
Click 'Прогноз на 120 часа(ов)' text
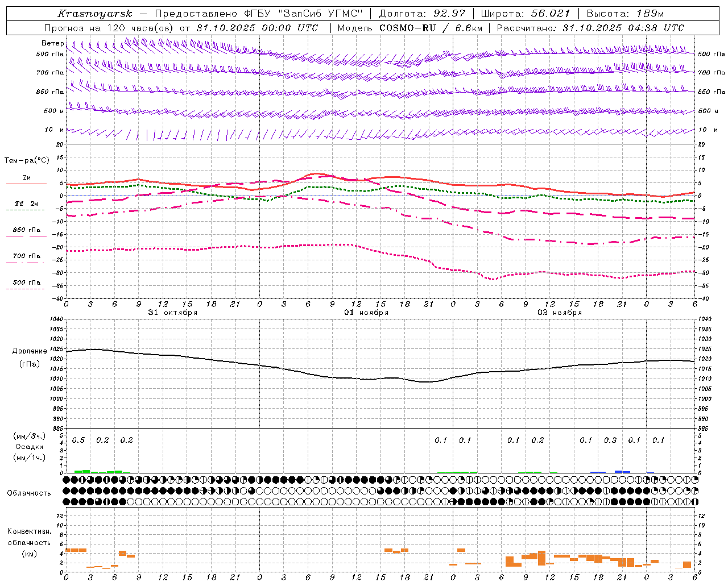coord(109,28)
